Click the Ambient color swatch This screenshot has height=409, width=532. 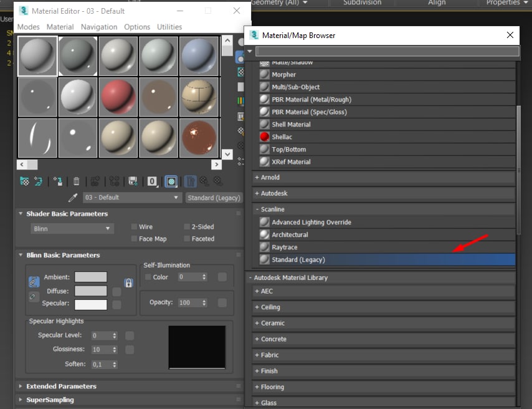[x=90, y=277]
